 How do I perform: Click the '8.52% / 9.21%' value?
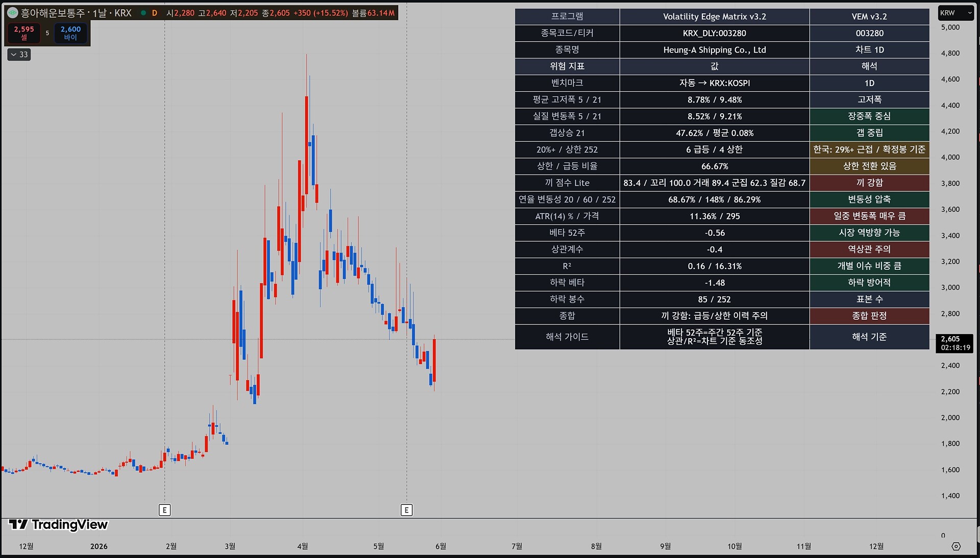point(715,116)
